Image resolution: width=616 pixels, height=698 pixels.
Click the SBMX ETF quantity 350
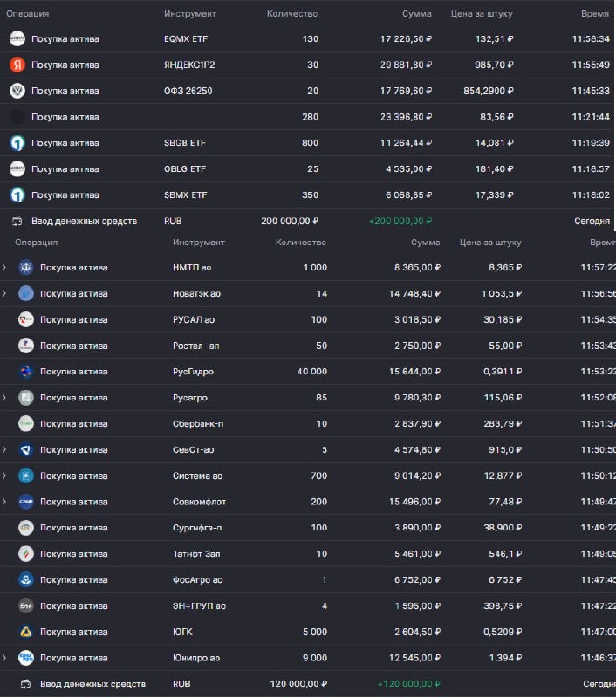[x=311, y=195]
